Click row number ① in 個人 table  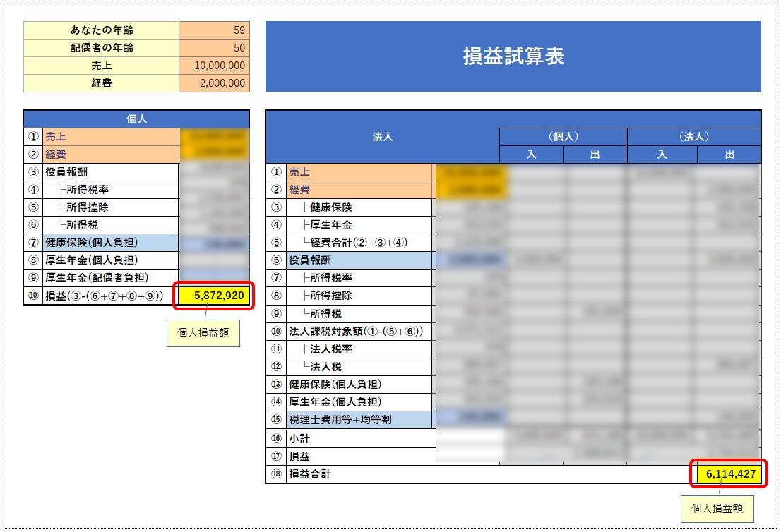coord(33,137)
